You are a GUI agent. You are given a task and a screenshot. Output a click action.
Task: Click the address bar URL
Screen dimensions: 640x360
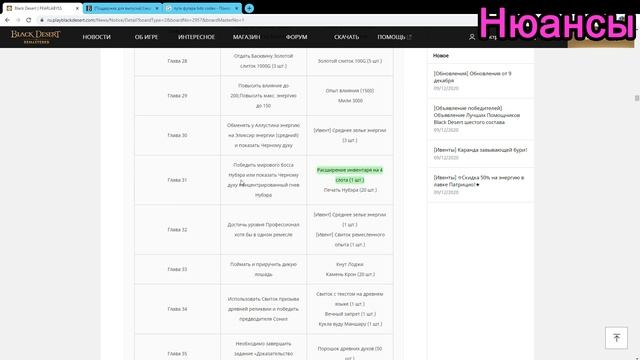145,20
